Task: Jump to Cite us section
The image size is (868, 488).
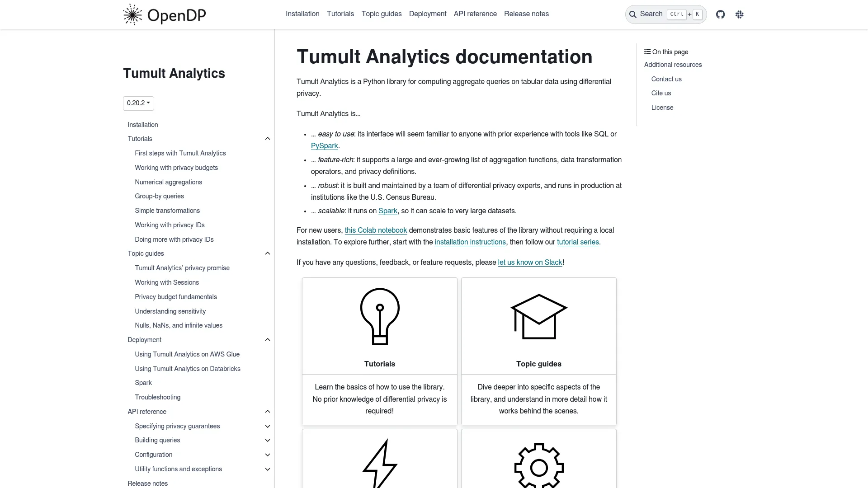Action: 661,93
